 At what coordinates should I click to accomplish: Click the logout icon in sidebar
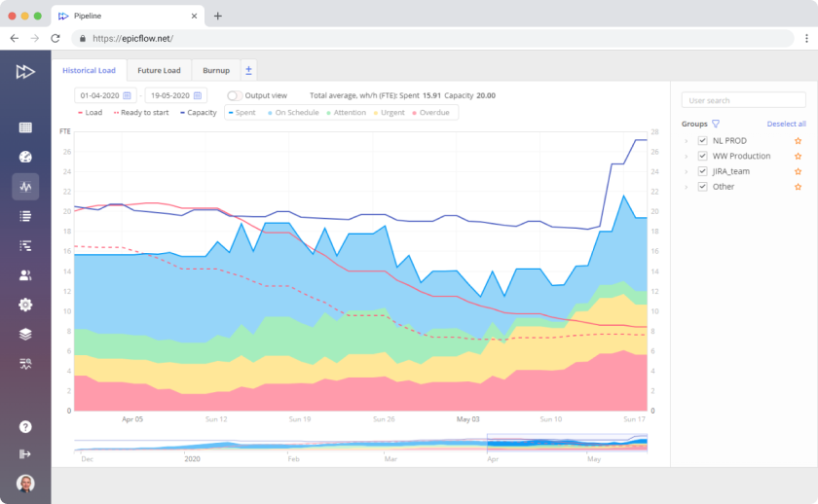25,453
